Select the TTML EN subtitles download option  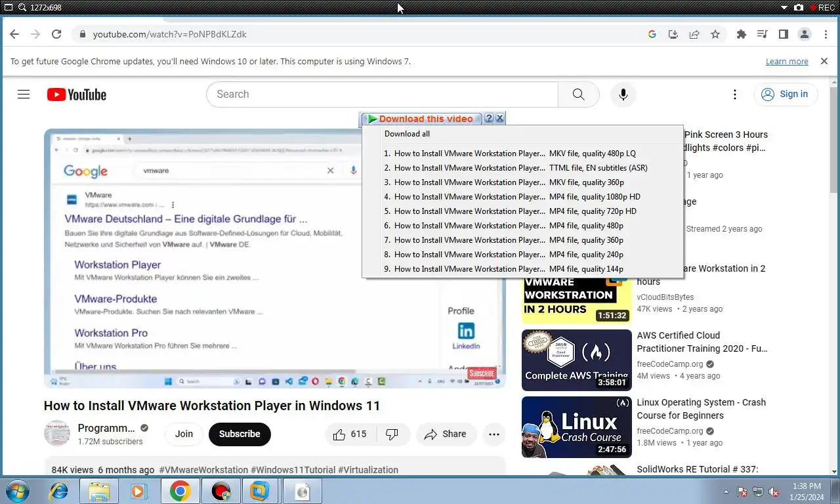[x=523, y=168]
